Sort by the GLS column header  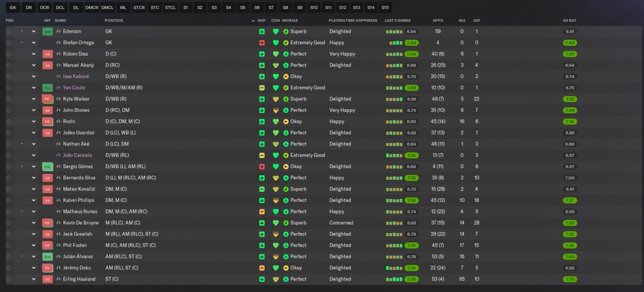[x=462, y=21]
